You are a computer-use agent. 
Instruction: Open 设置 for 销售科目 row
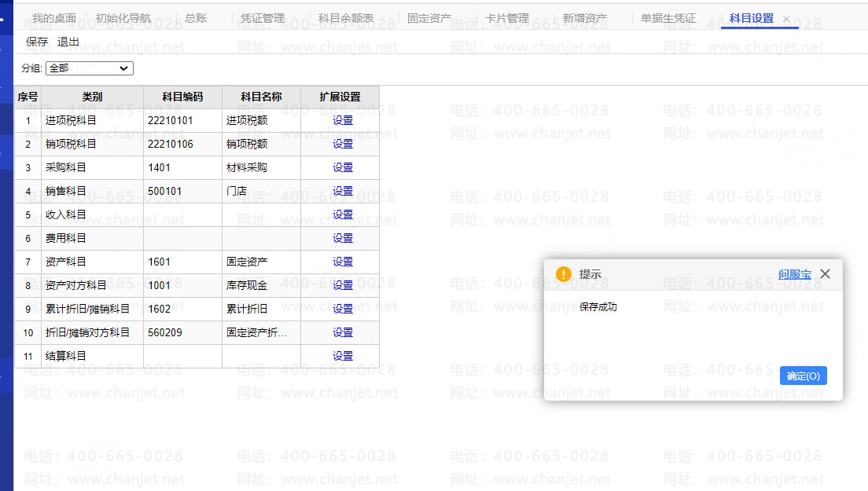343,191
